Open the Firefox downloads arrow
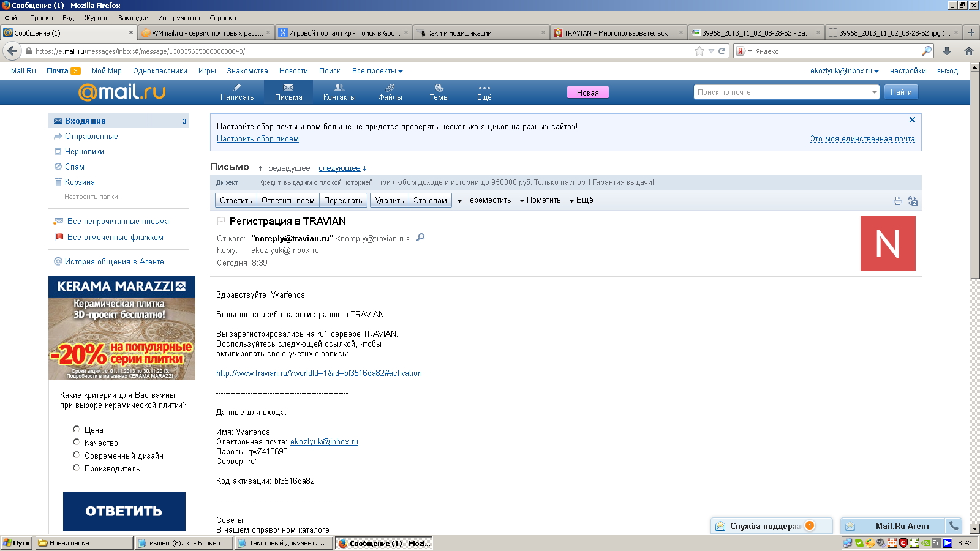Screen dimensions: 980x551 click(x=947, y=51)
